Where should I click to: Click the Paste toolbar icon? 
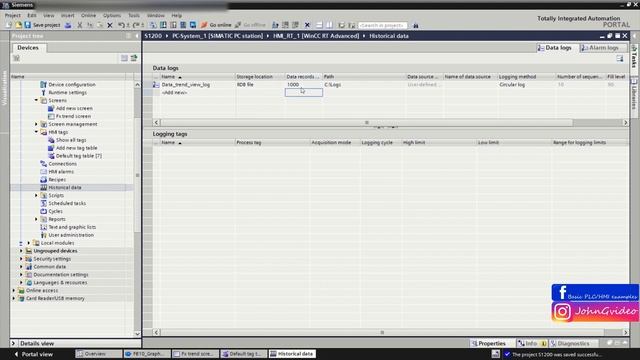(100, 25)
